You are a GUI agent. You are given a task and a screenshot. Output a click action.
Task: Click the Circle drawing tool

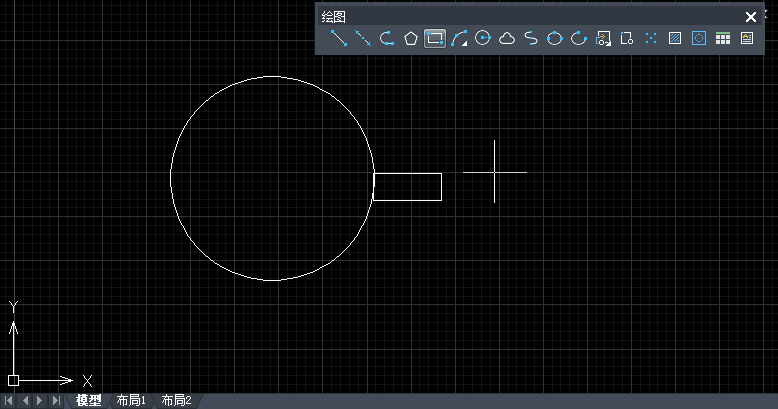click(483, 39)
